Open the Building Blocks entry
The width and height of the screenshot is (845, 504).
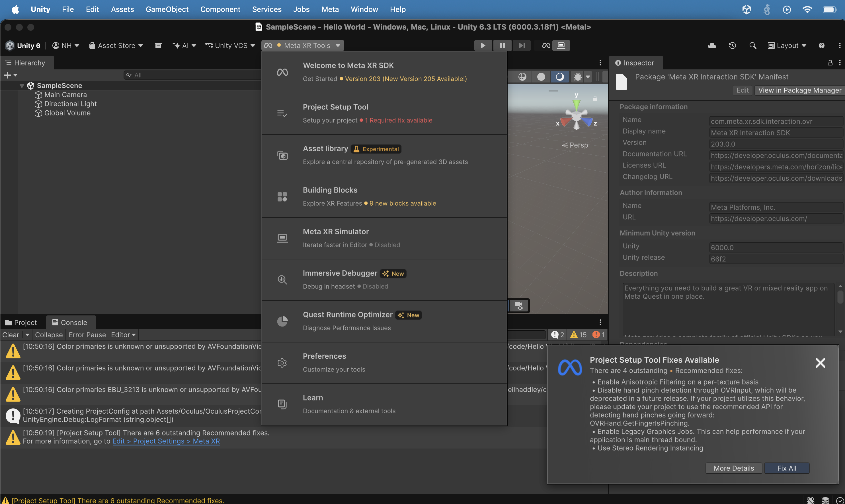pyautogui.click(x=384, y=197)
